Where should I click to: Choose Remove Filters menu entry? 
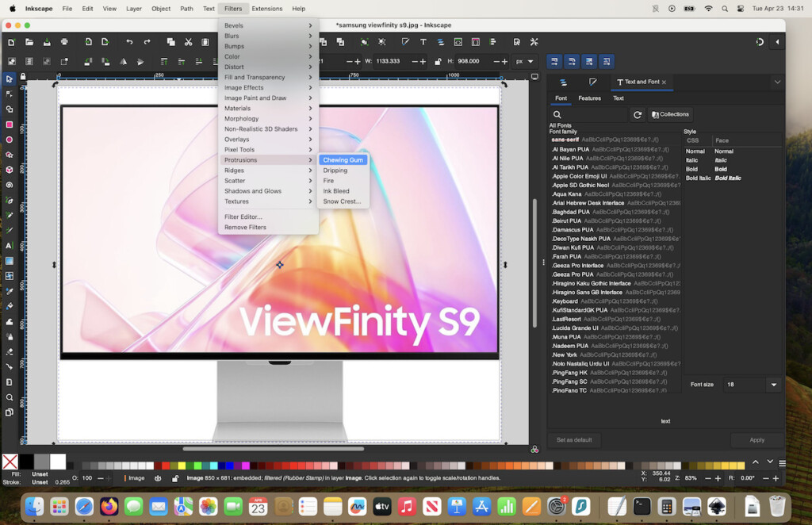coord(268,228)
